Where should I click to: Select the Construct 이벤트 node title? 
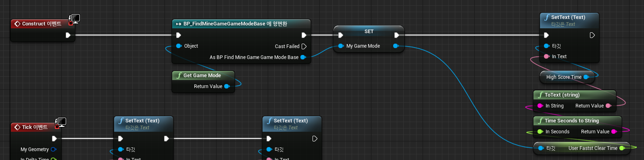pos(42,24)
